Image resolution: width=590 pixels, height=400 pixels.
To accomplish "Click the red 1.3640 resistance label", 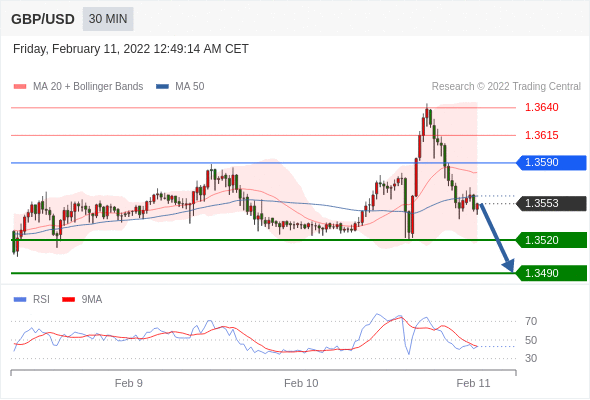I will tap(542, 108).
